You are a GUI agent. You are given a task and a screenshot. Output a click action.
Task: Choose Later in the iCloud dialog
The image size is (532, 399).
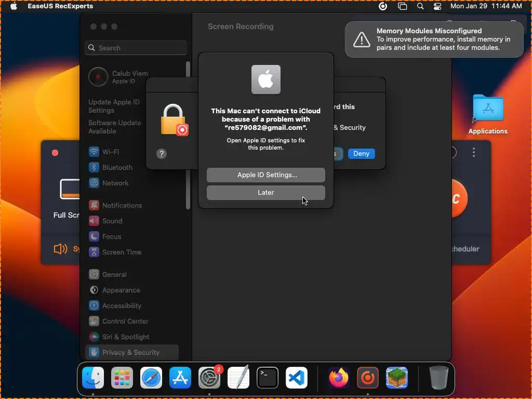[265, 192]
